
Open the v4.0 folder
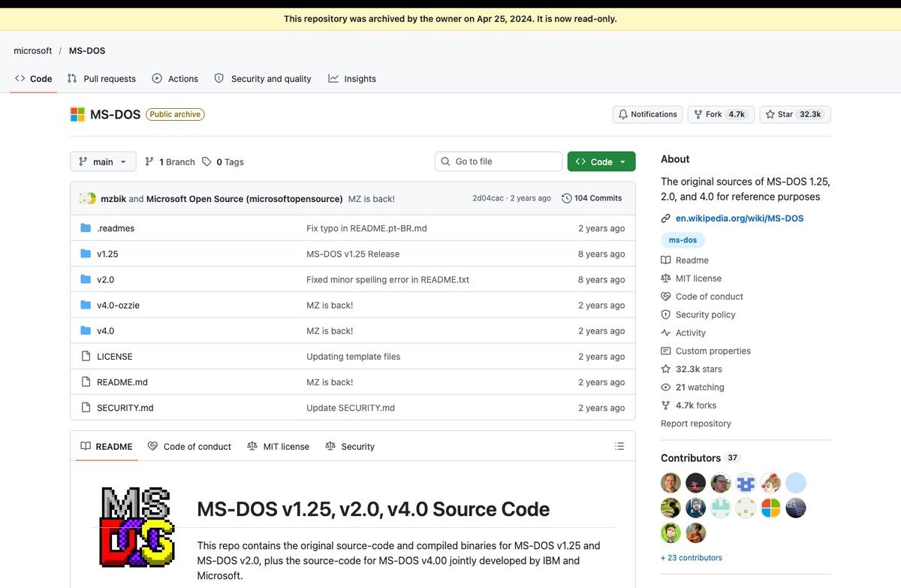pyautogui.click(x=105, y=330)
